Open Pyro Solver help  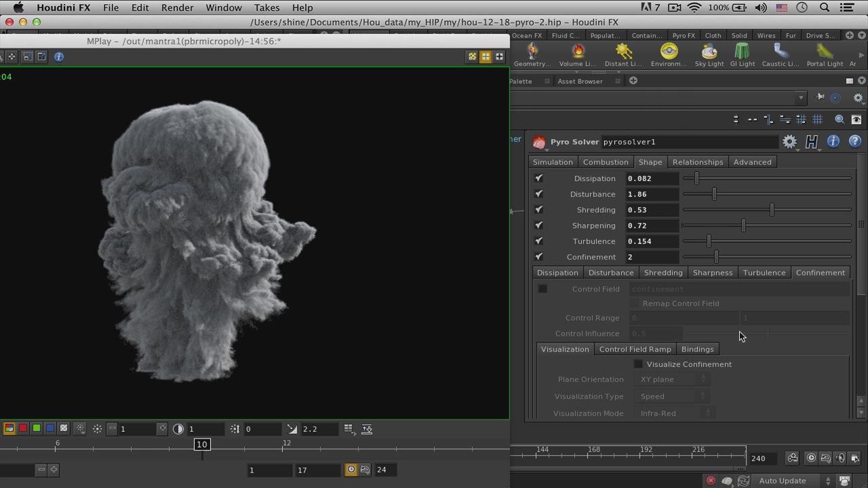[855, 142]
